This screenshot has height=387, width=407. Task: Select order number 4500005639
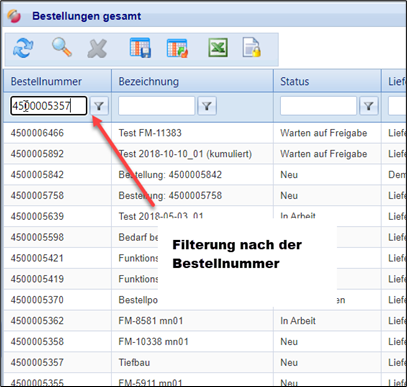37,216
